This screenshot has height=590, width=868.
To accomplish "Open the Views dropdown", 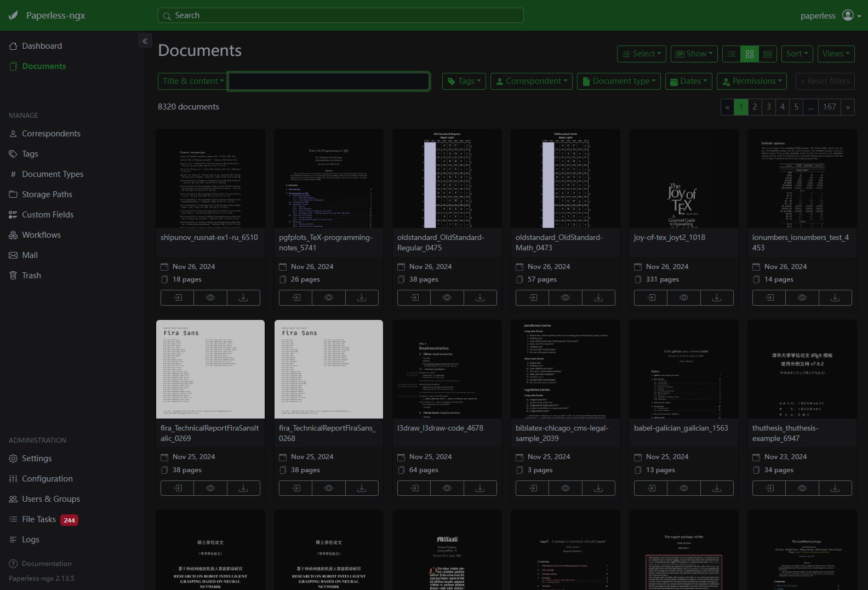I will (x=836, y=54).
